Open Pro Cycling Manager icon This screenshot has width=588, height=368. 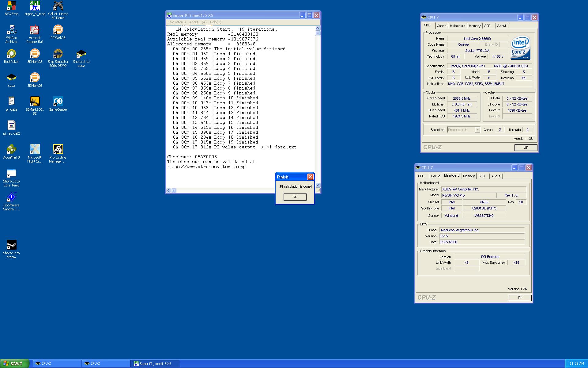pos(58,154)
